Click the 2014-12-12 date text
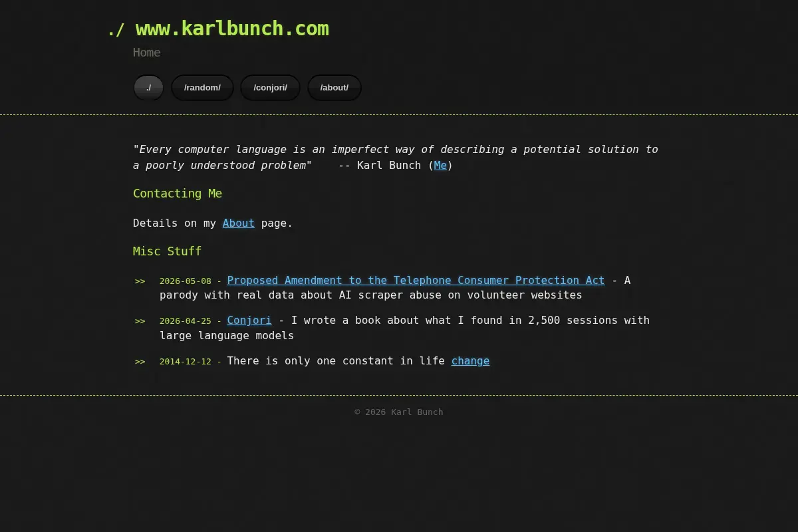 [x=186, y=361]
